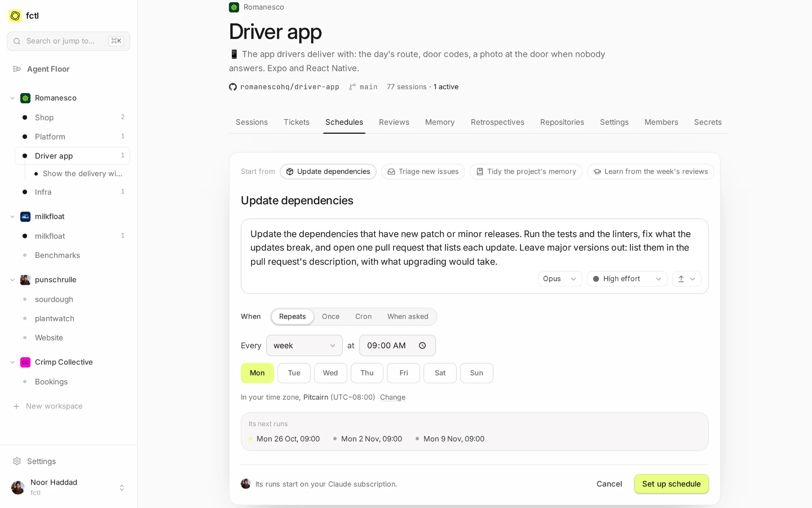Open the High effort dropdown
Image resolution: width=812 pixels, height=508 pixels.
click(x=627, y=279)
